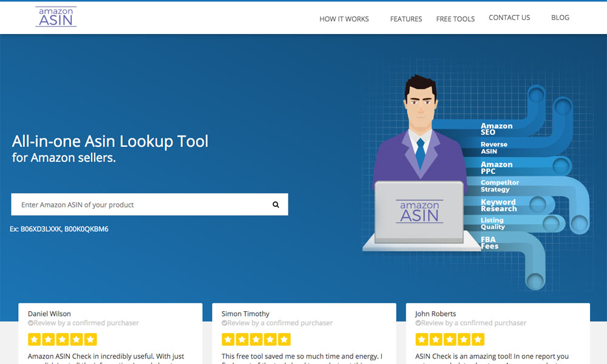Screen dimensions: 607x364
Task: Click the third star in Simon Timothy's rating
Action: pyautogui.click(x=256, y=339)
